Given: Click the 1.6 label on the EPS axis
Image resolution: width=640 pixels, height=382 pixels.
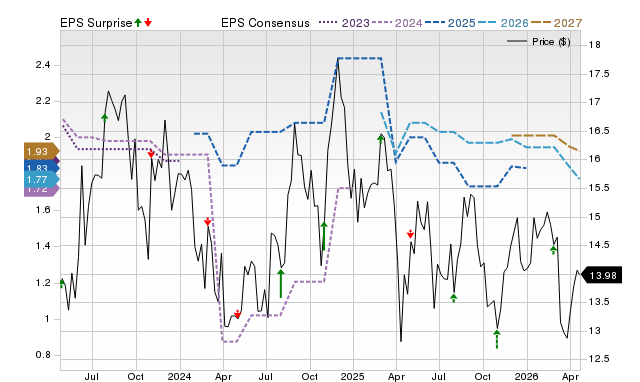Looking at the screenshot, I should 43,210.
